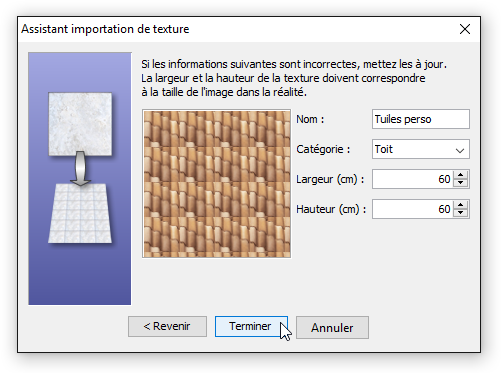Click the dialog title Assistant importation de texture

105,29
